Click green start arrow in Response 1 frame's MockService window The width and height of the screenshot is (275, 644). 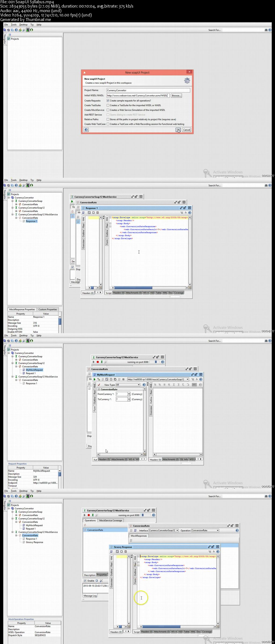[x=72, y=201]
